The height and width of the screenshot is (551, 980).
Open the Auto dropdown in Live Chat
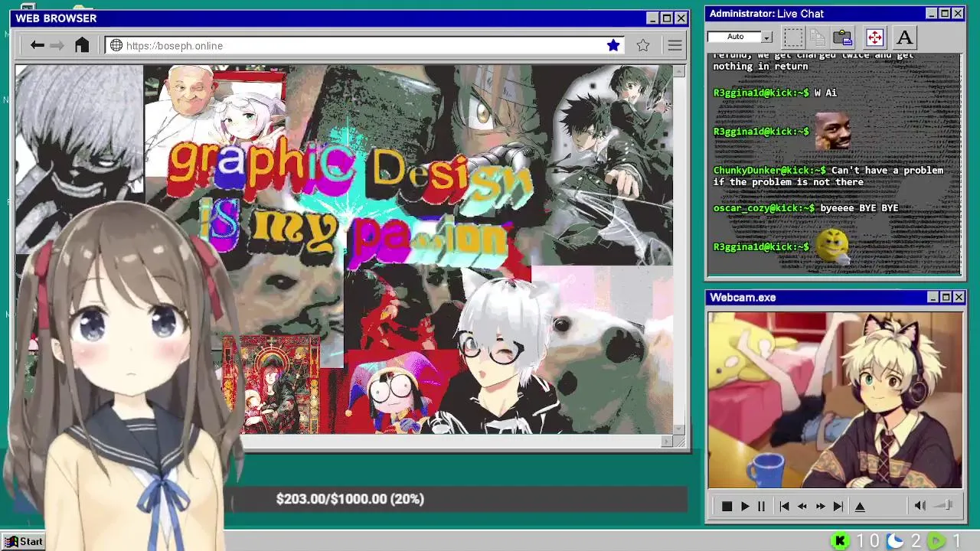pos(766,37)
